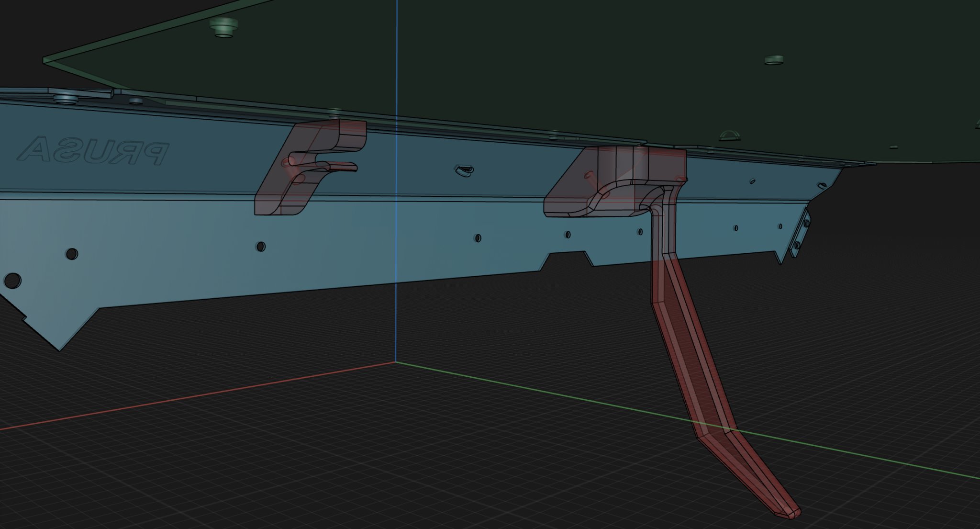Click the standoff on upper-right green plate

(x=774, y=60)
